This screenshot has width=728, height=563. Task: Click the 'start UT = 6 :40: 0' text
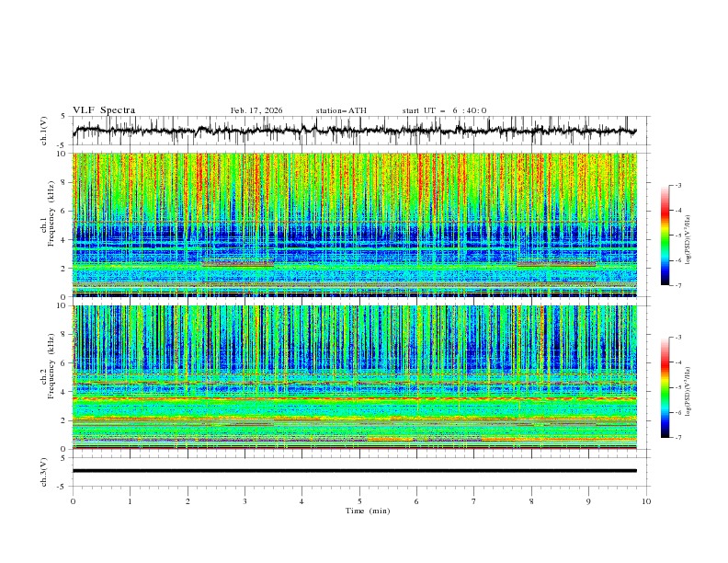click(444, 110)
